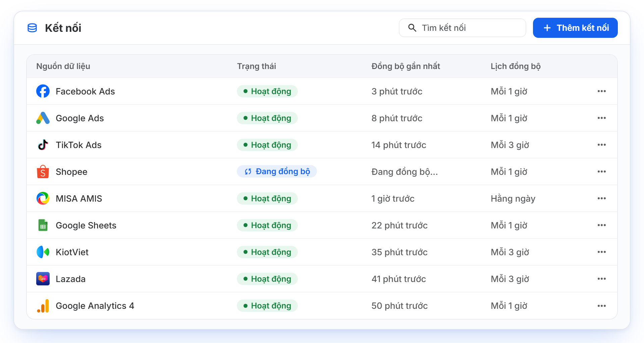Select the Google Analytics 4 source name
The image size is (644, 343).
(95, 305)
